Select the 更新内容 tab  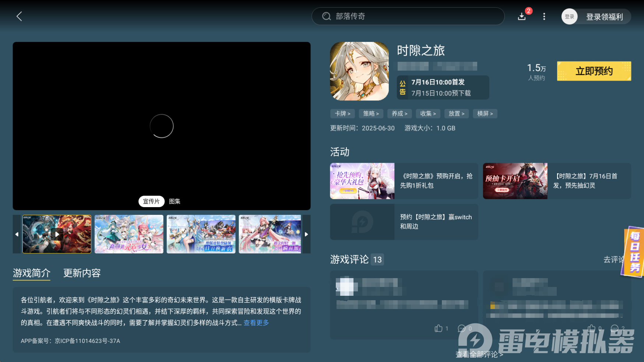[82, 273]
